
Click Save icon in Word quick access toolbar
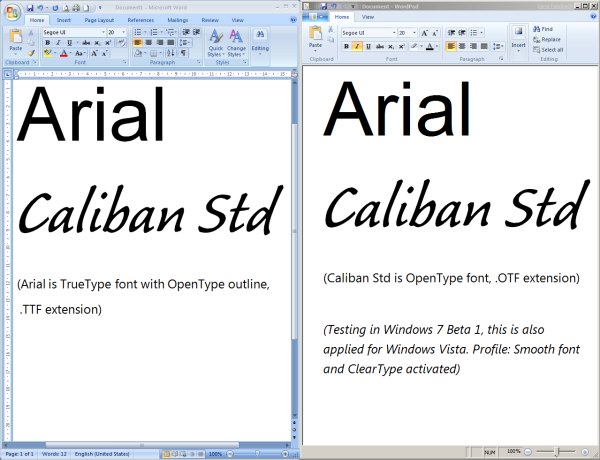pyautogui.click(x=29, y=7)
